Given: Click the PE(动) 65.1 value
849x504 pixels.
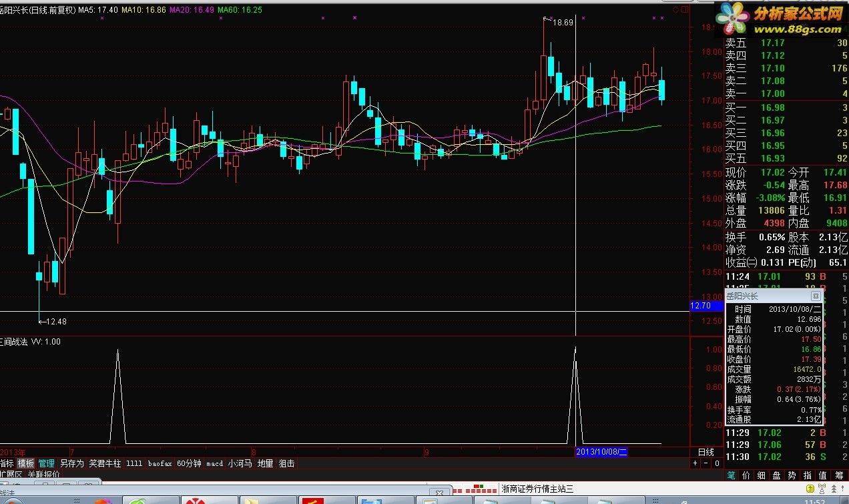Looking at the screenshot, I should pyautogui.click(x=838, y=262).
